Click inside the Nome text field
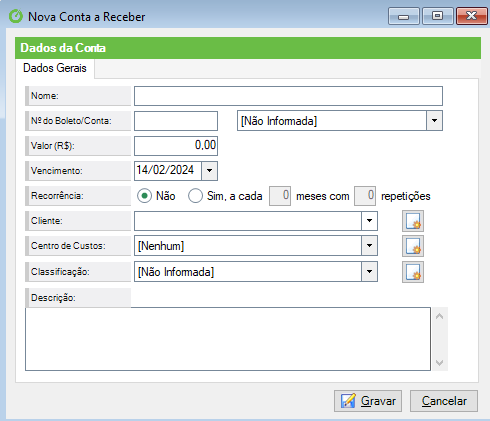 tap(288, 96)
